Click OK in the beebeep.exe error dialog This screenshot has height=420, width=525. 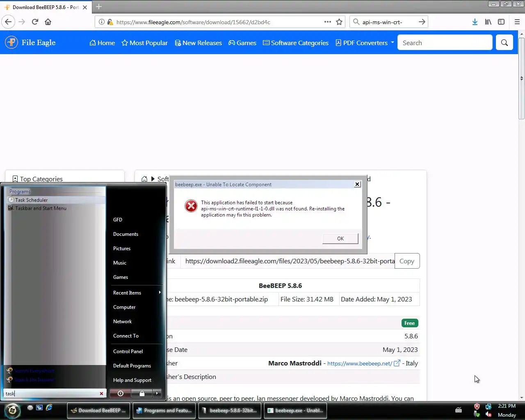(x=340, y=238)
